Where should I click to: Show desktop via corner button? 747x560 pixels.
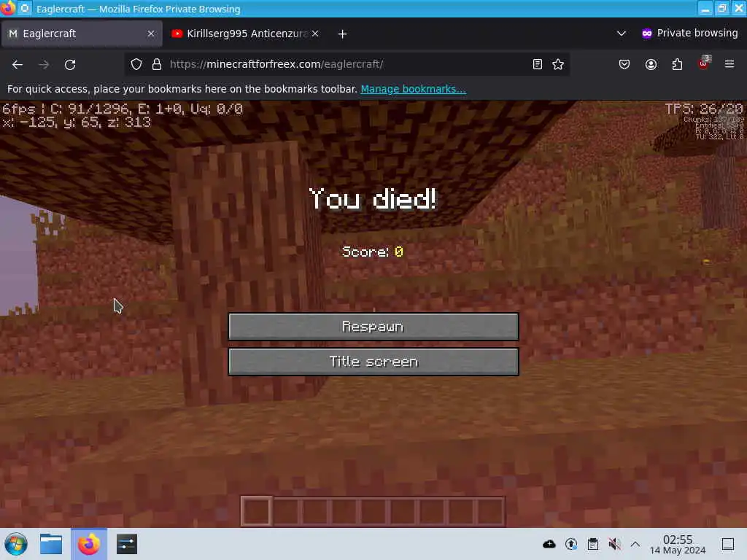pos(728,544)
